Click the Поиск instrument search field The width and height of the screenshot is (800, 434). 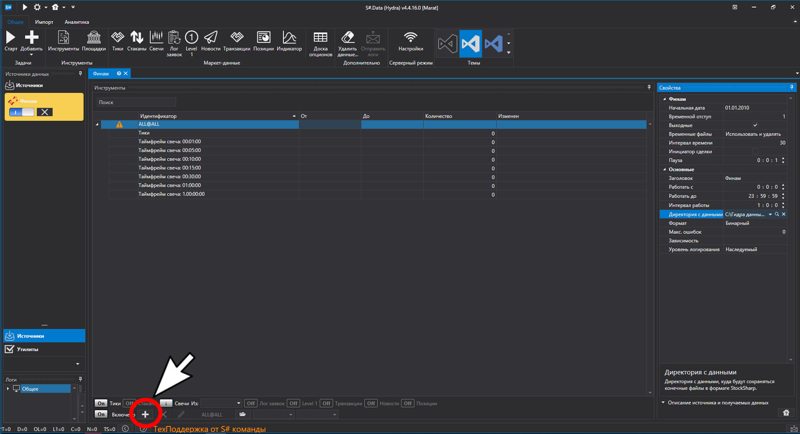point(135,102)
